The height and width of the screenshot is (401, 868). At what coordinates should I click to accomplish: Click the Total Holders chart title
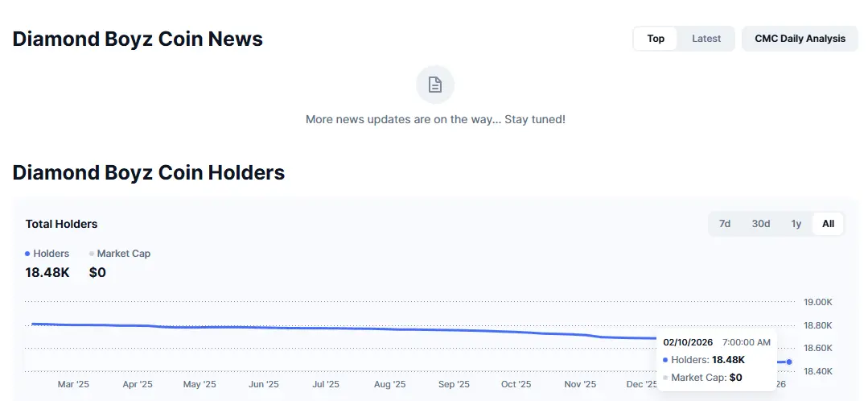click(x=61, y=224)
